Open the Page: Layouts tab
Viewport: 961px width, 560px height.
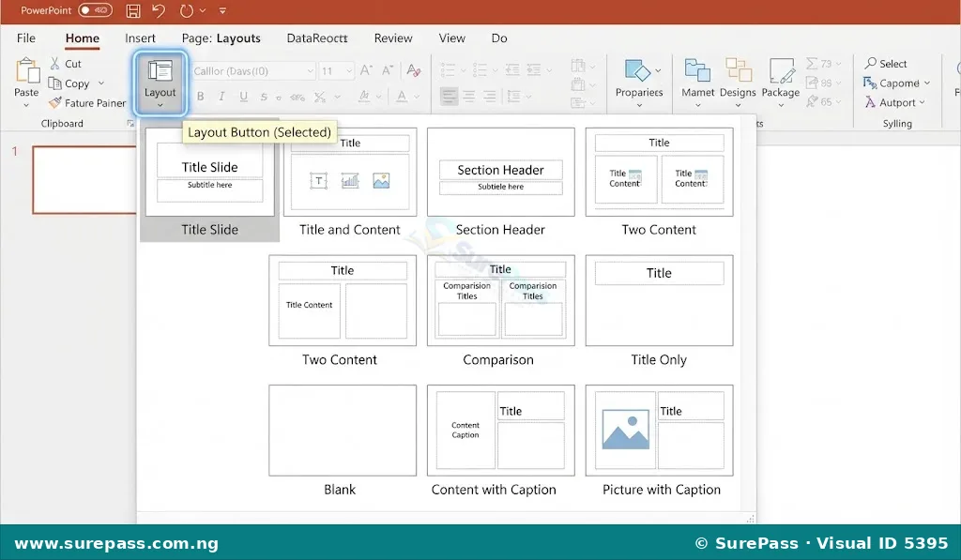[x=221, y=38]
